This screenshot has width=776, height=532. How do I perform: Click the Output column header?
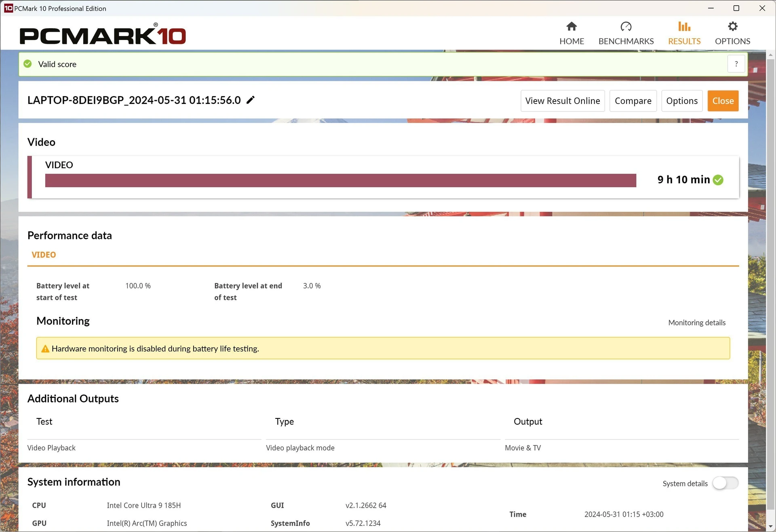pos(528,422)
